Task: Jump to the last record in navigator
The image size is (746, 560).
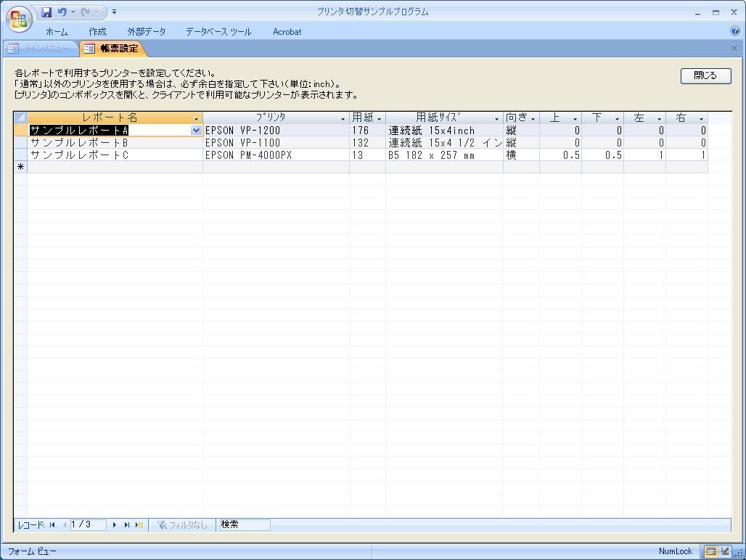Action: tap(127, 524)
